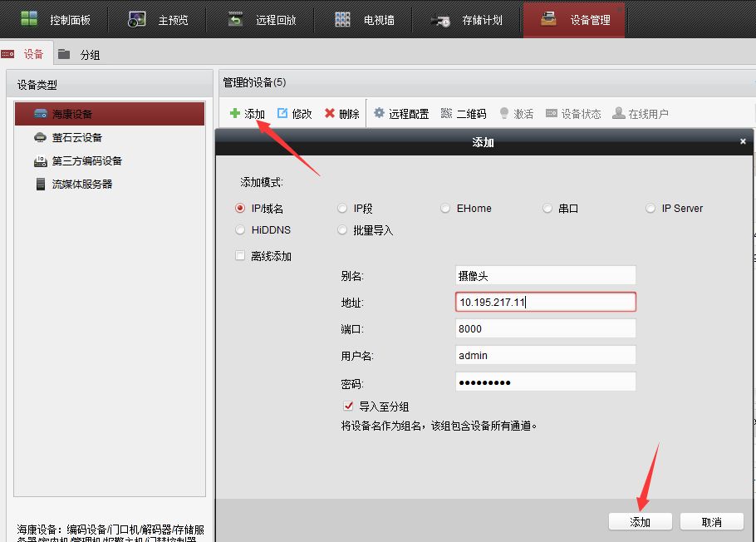
Task: Click the red X Delete (删除) icon
Action: [330, 113]
